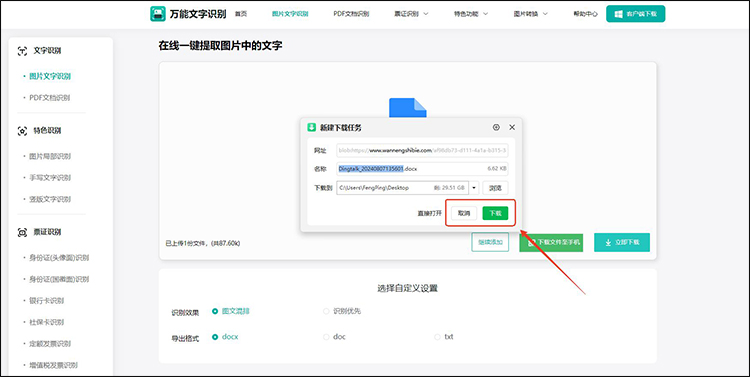The image size is (750, 377).
Task: Select 竖版文字识别 in left sidebar
Action: (50, 199)
